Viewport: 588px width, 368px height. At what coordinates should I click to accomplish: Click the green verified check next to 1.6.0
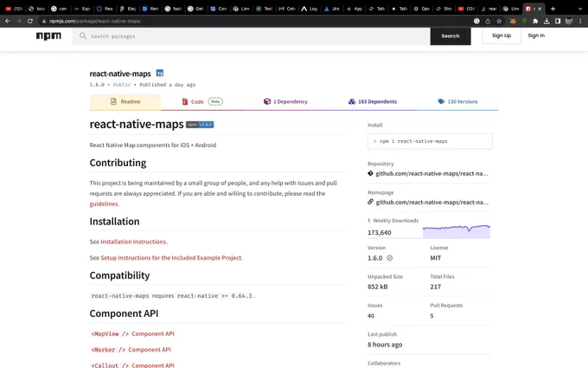tap(390, 258)
